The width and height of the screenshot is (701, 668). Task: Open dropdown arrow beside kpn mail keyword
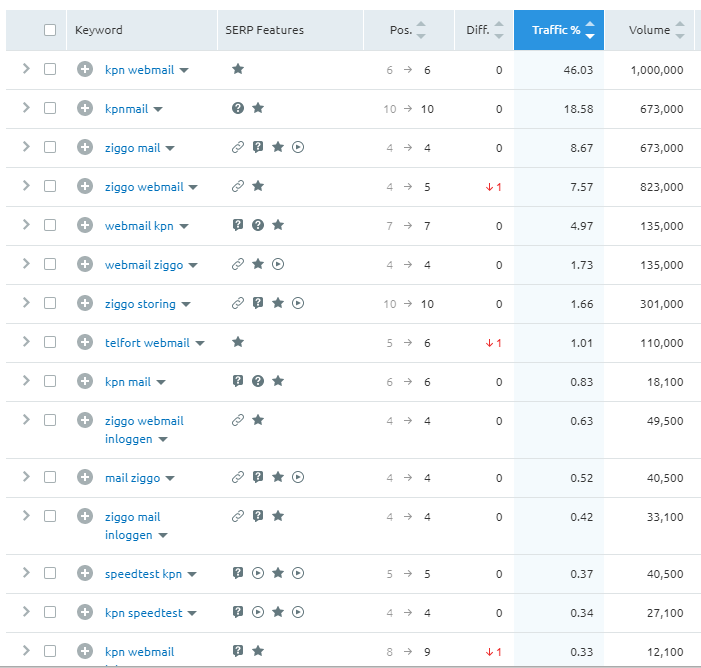(x=161, y=382)
